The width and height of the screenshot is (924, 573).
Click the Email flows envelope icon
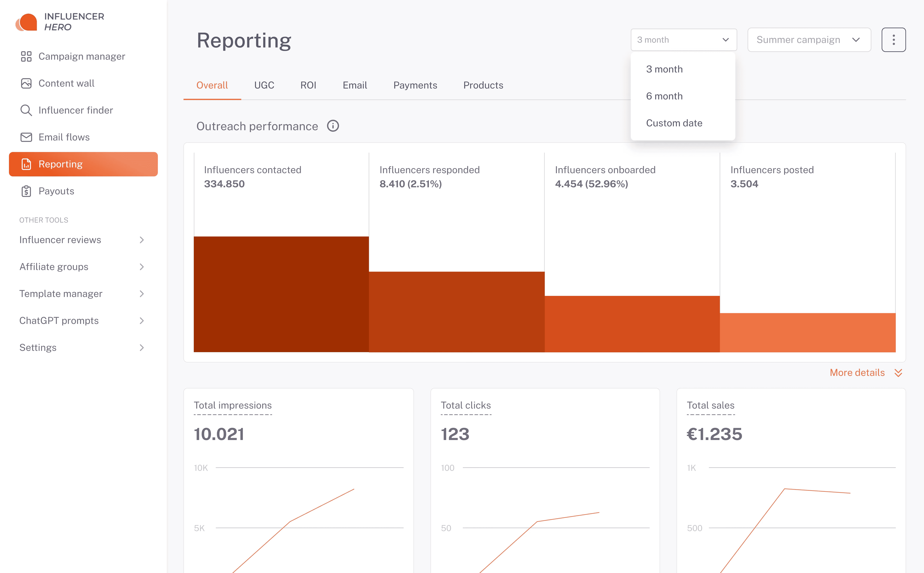[26, 137]
